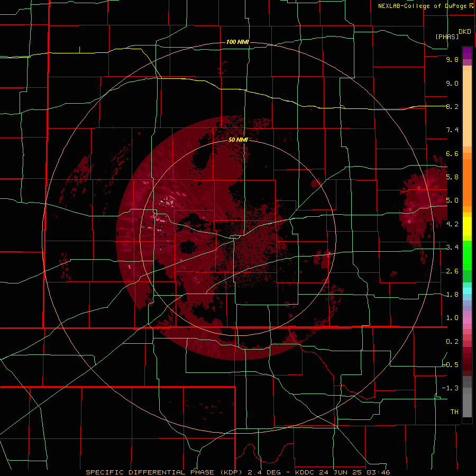Select the 9.8 scale value
This screenshot has height=476, width=476.
[452, 59]
